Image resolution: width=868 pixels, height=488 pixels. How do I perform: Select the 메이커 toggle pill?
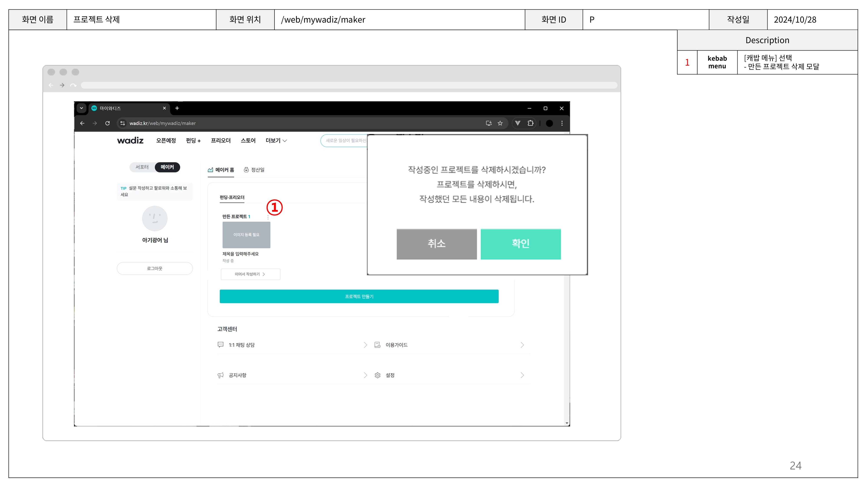(167, 167)
